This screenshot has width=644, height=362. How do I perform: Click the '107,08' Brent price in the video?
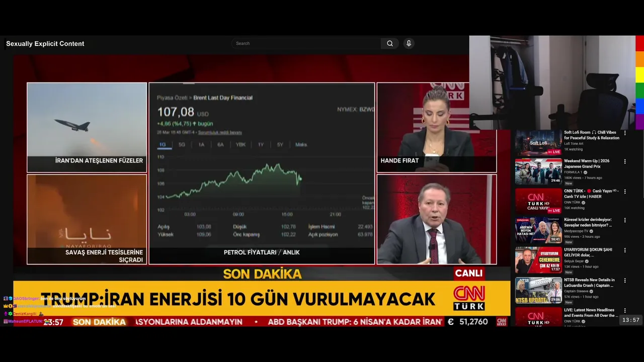point(176,112)
